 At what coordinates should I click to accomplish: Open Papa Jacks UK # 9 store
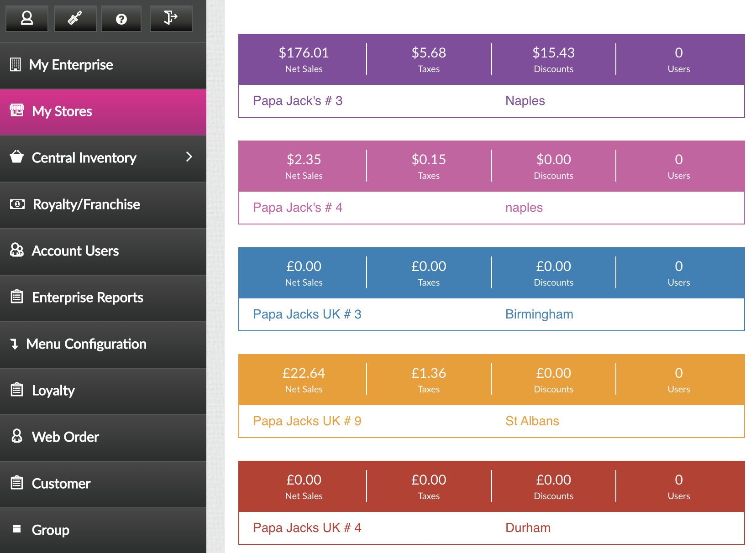(x=307, y=421)
